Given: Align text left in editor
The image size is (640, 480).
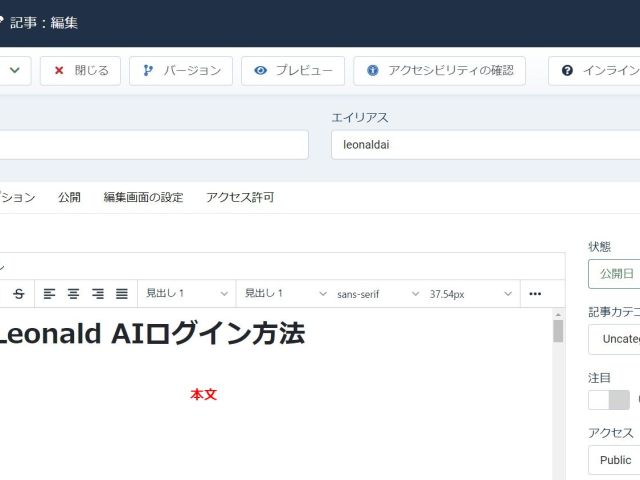Looking at the screenshot, I should coord(49,294).
